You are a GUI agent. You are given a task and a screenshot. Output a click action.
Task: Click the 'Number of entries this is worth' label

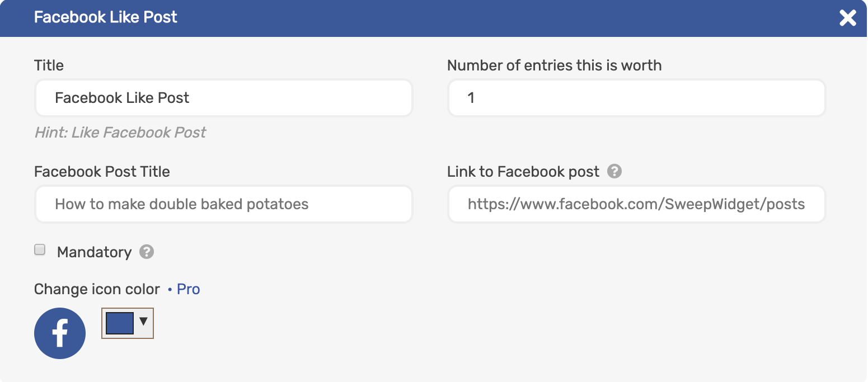click(554, 65)
